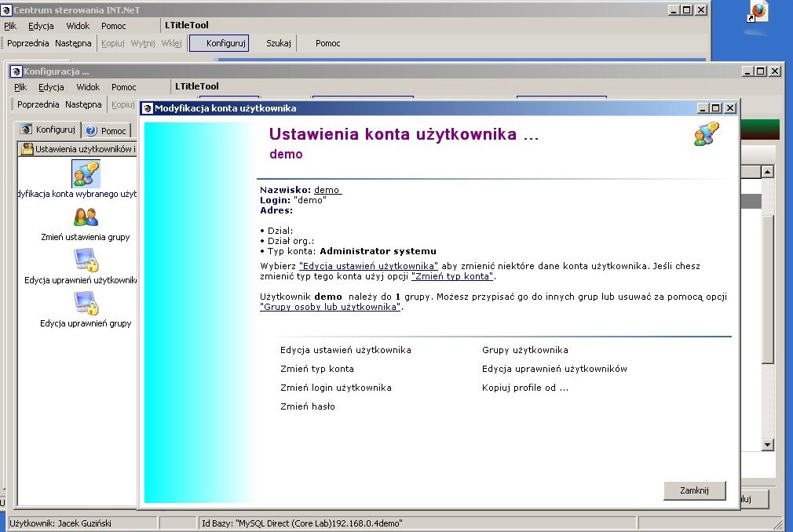Click the user icon in the dialog header
Viewport: 793px width, 532px height.
(x=707, y=134)
